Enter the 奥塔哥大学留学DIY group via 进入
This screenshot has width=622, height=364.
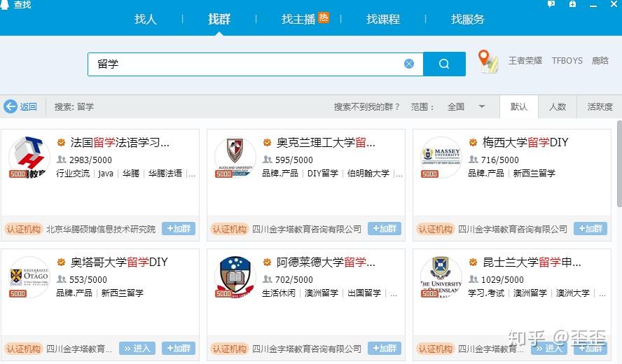click(x=137, y=349)
